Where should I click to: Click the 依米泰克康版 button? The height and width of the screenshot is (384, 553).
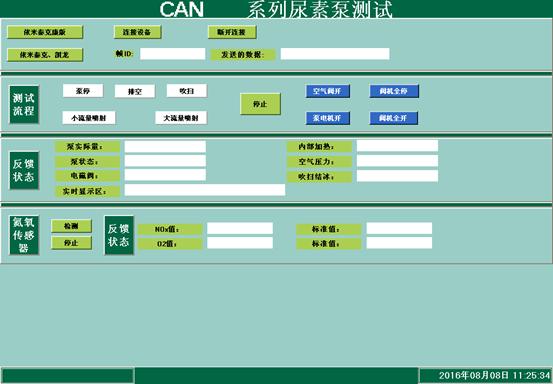click(x=45, y=32)
